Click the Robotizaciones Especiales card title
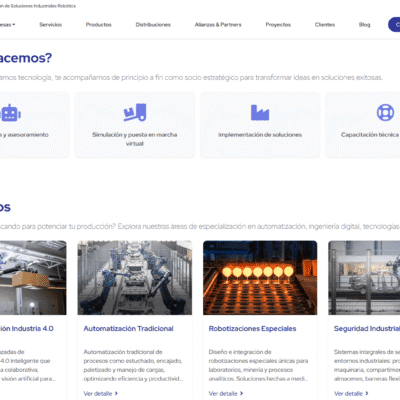400x400 pixels. 252,329
